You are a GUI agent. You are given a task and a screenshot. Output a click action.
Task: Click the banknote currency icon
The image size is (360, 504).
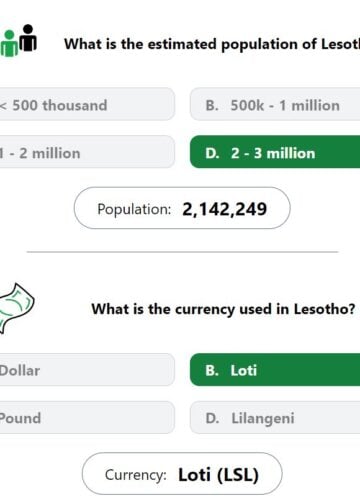17,307
